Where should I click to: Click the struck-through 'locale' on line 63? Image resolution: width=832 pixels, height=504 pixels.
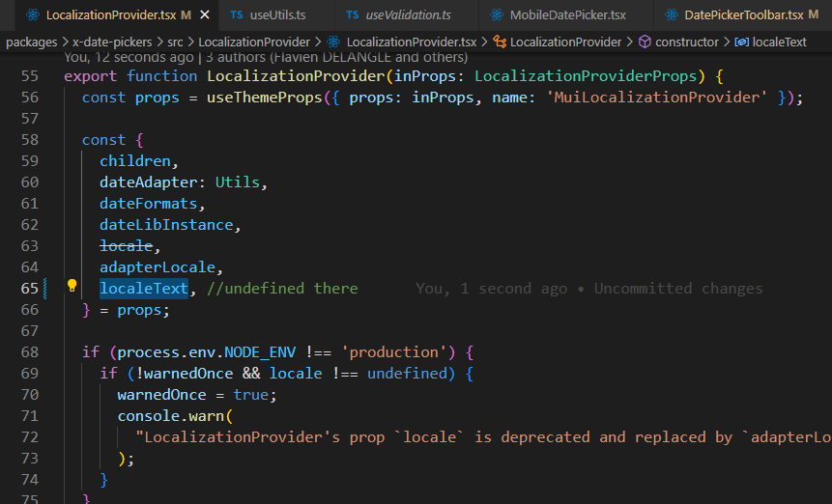127,246
